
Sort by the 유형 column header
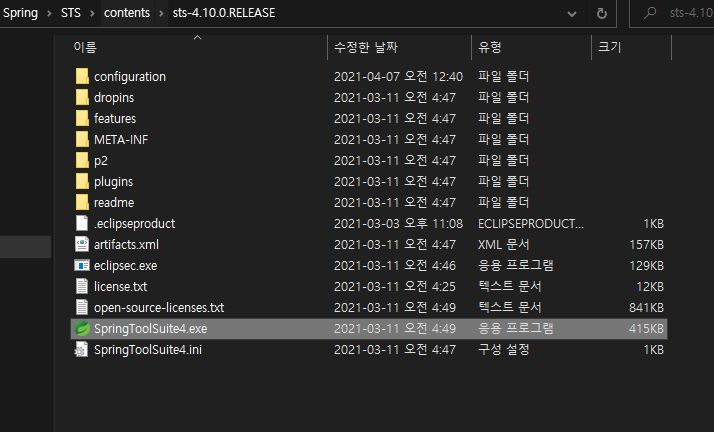pyautogui.click(x=490, y=47)
